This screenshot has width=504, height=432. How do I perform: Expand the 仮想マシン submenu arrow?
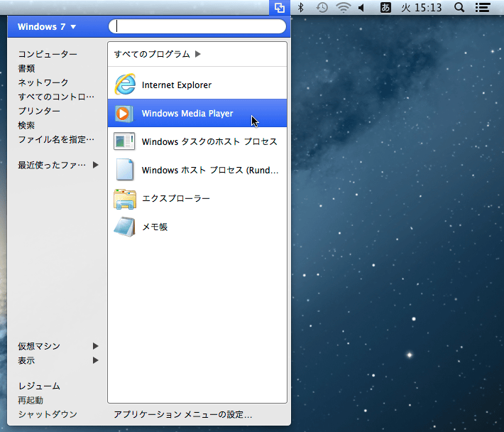pos(95,346)
